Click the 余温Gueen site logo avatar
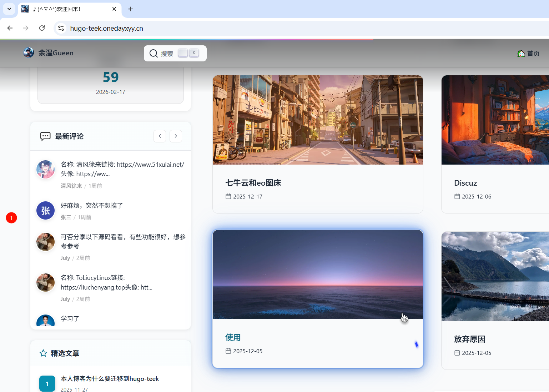Image resolution: width=549 pixels, height=392 pixels. click(29, 53)
